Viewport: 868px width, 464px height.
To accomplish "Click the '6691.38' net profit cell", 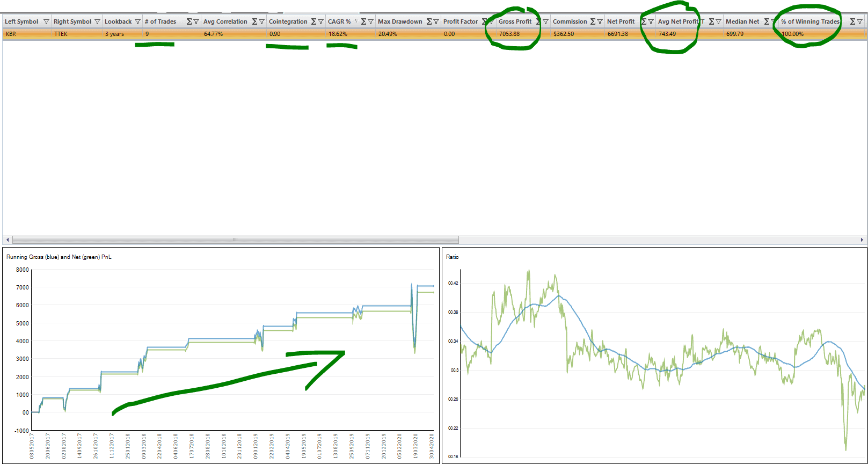I will [x=630, y=34].
